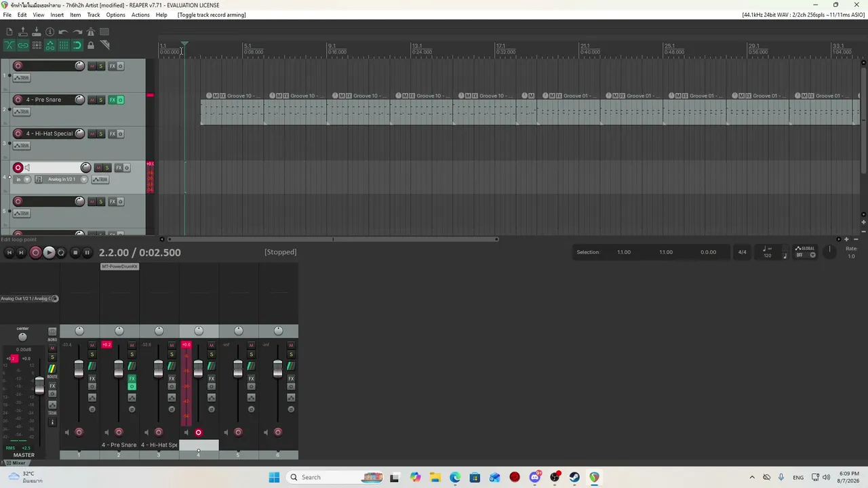Mute mixer channel 6

pyautogui.click(x=291, y=345)
